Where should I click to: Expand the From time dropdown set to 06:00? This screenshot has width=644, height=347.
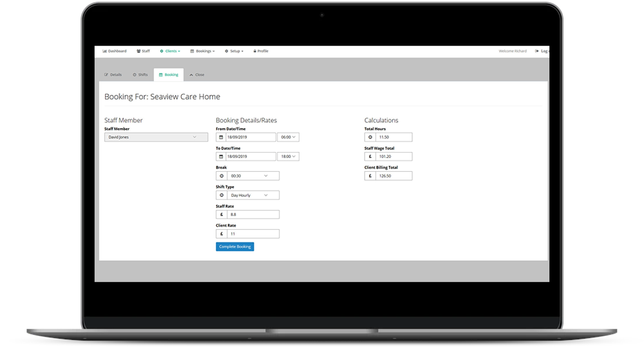pos(288,137)
